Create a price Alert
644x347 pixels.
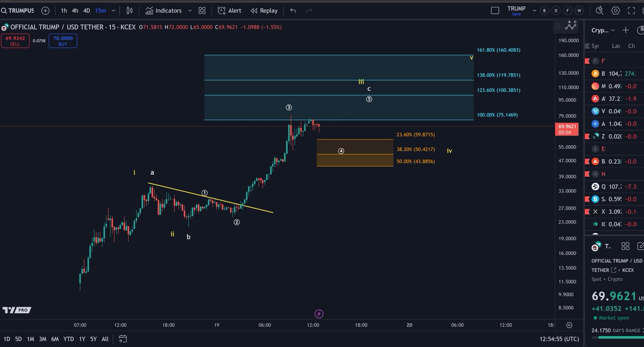click(x=230, y=10)
